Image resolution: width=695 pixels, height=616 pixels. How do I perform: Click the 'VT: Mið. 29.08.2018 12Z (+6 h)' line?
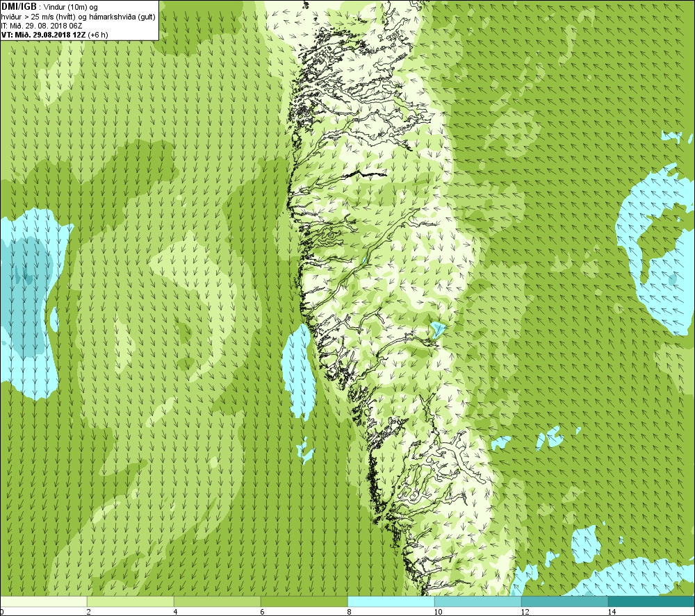click(x=54, y=35)
